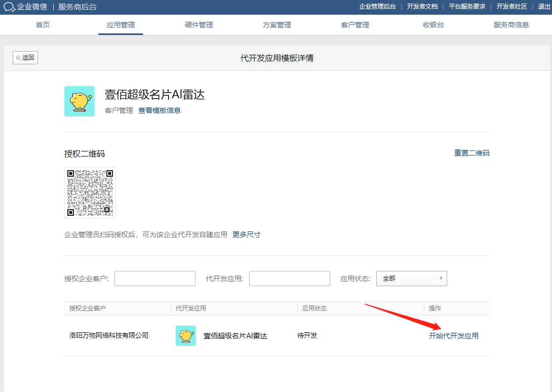
Task: Click 重置二维码 link
Action: [x=472, y=153]
